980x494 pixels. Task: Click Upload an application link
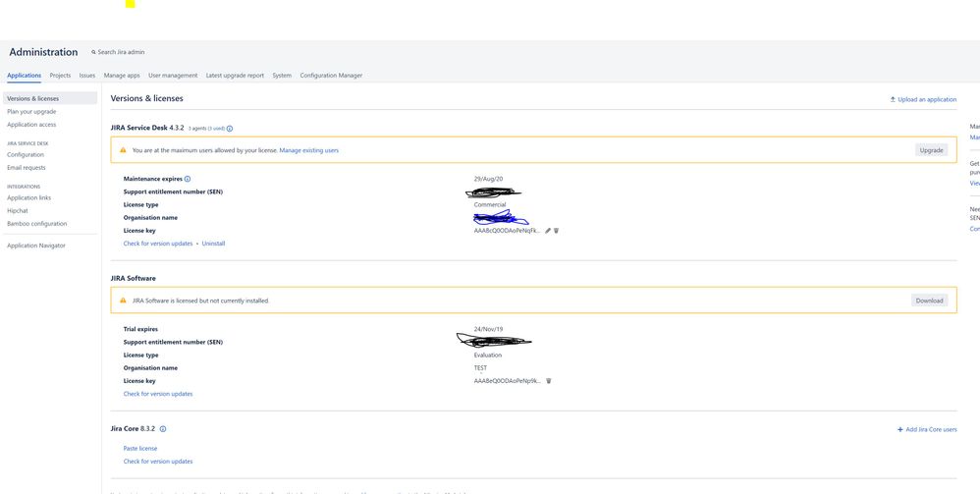[x=927, y=99]
